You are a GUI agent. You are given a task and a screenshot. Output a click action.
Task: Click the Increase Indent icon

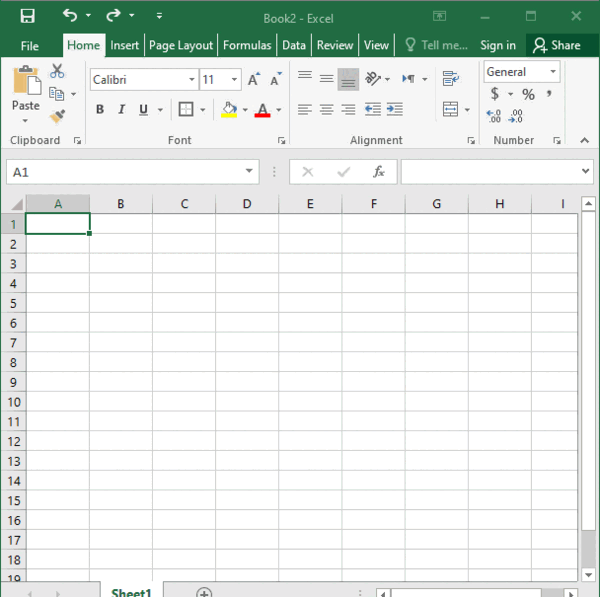point(395,109)
